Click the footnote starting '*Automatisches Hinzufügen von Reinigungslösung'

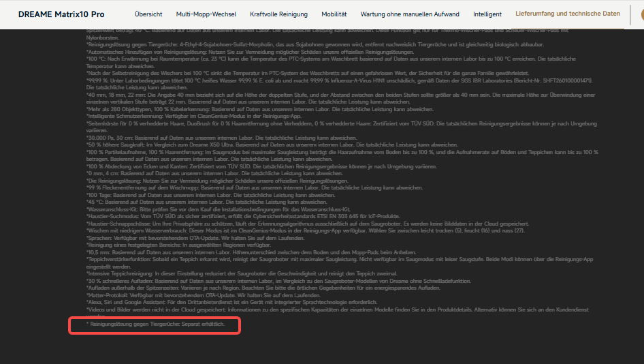pyautogui.click(x=250, y=52)
